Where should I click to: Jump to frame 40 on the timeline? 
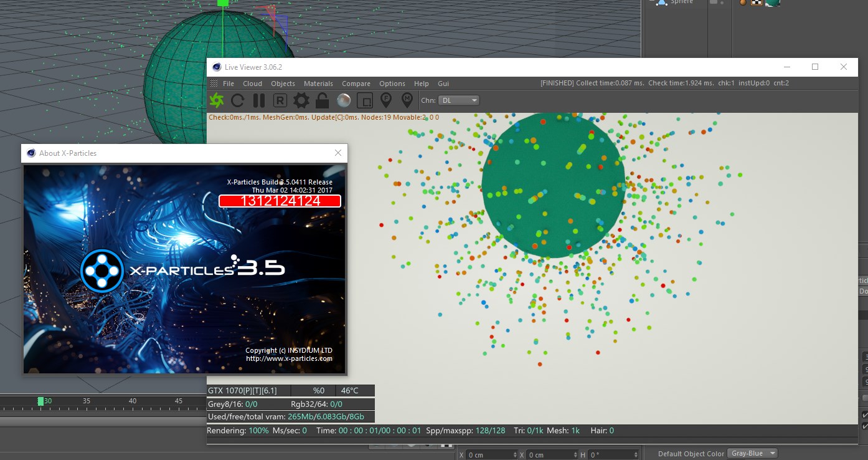(133, 401)
